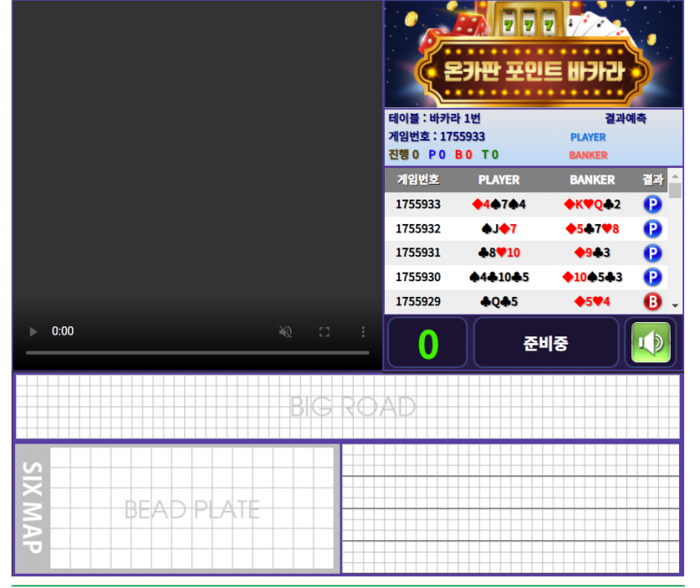Select game number 1755929 in the list
Screen dimensions: 700x588
coord(417,302)
